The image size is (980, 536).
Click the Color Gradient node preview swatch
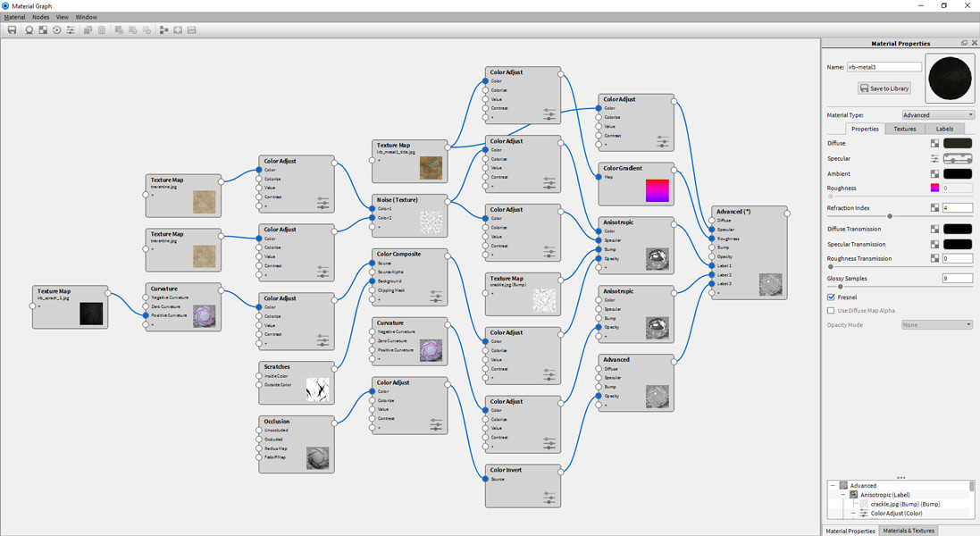click(x=657, y=190)
